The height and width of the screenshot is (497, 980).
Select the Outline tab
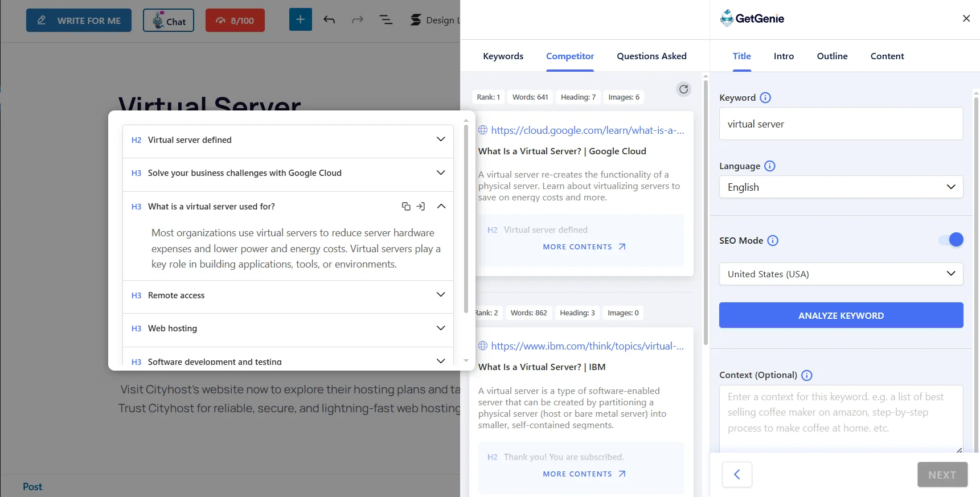click(x=832, y=56)
